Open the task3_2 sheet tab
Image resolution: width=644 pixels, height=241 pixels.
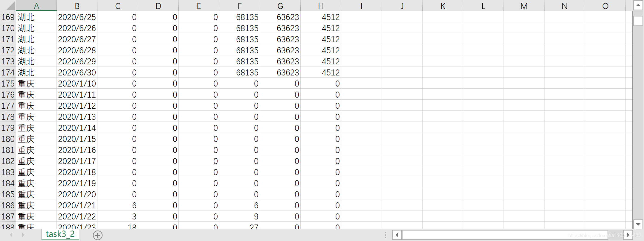coord(60,234)
